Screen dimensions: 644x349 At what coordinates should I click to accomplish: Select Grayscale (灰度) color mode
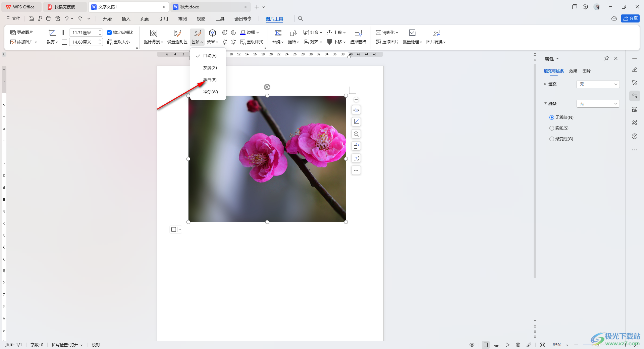click(208, 68)
